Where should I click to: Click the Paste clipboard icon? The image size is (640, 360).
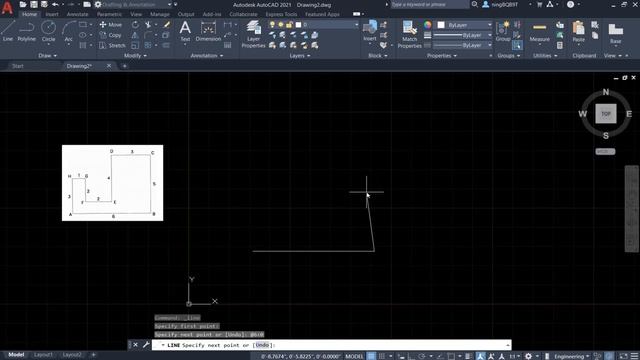pyautogui.click(x=578, y=31)
